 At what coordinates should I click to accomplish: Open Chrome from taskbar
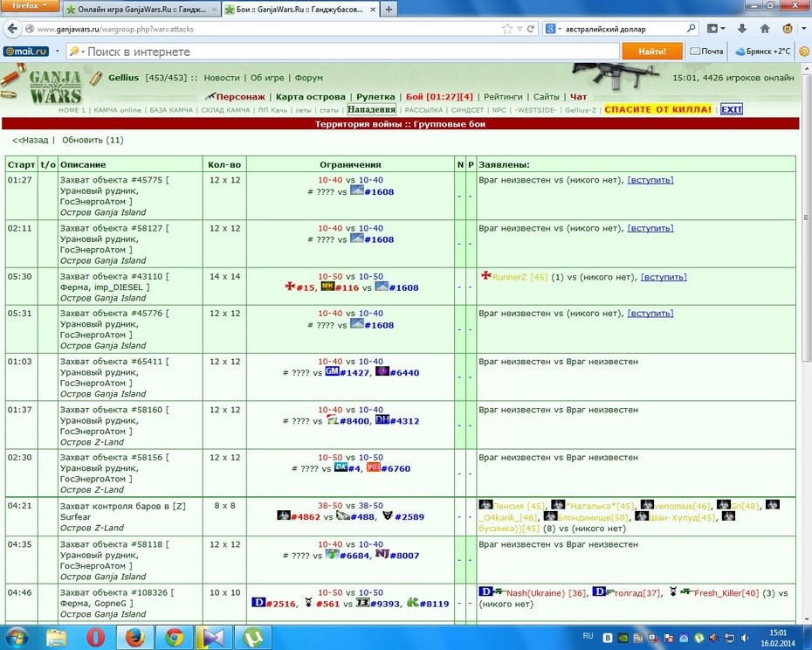174,637
